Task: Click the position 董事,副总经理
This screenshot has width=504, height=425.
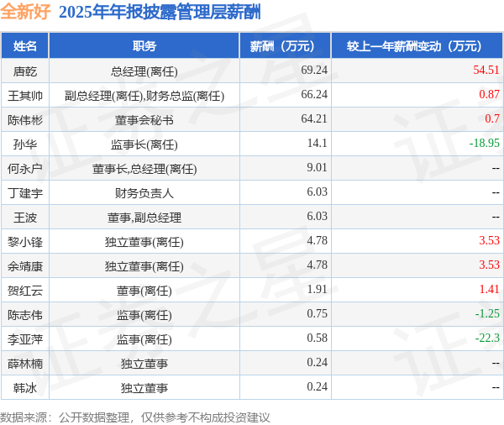Action: pyautogui.click(x=144, y=218)
